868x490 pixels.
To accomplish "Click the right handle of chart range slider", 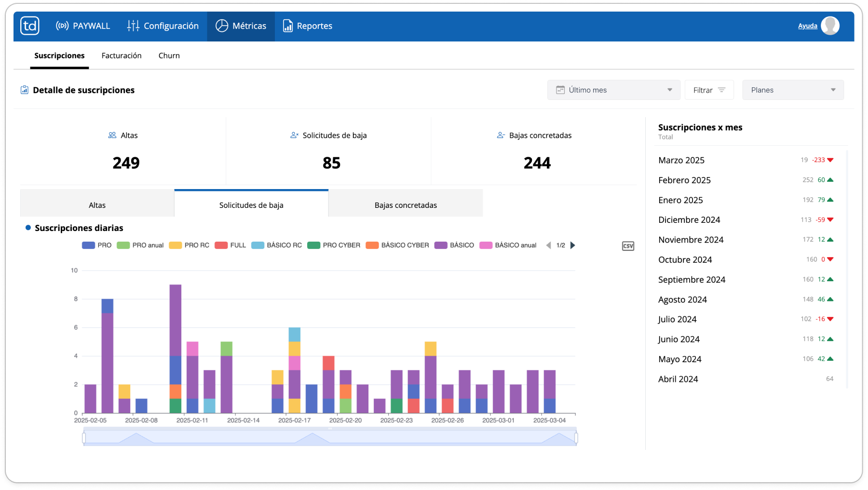I will [x=576, y=438].
